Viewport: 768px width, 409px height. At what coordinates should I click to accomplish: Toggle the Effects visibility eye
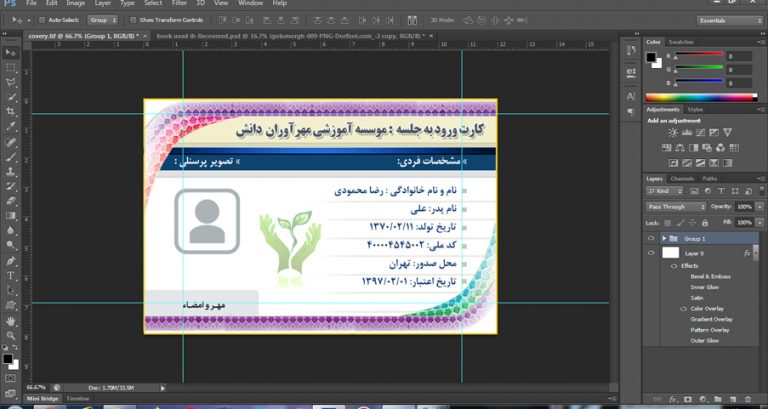[674, 266]
